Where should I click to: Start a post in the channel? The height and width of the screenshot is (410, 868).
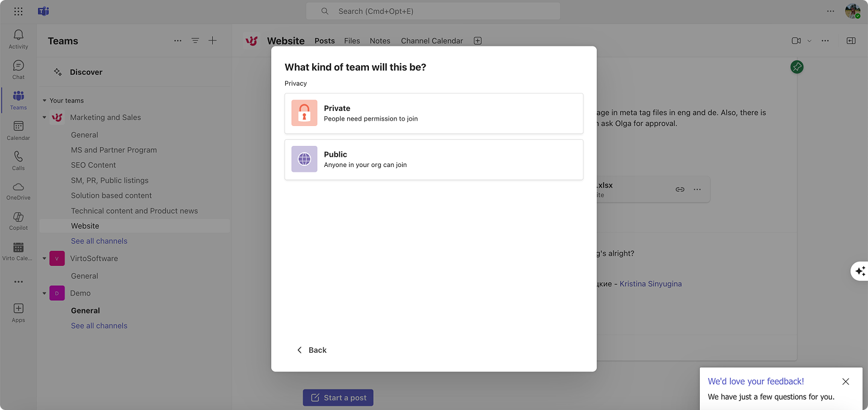(338, 398)
